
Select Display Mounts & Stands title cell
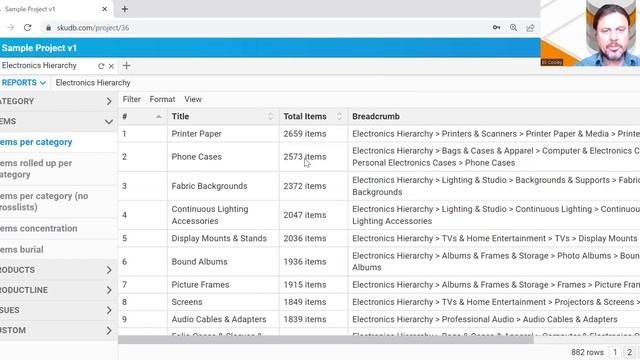pos(223,238)
